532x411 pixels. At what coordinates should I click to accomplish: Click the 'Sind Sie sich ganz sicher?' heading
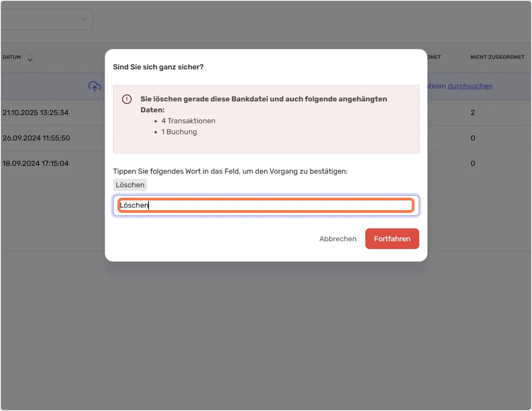click(x=158, y=67)
